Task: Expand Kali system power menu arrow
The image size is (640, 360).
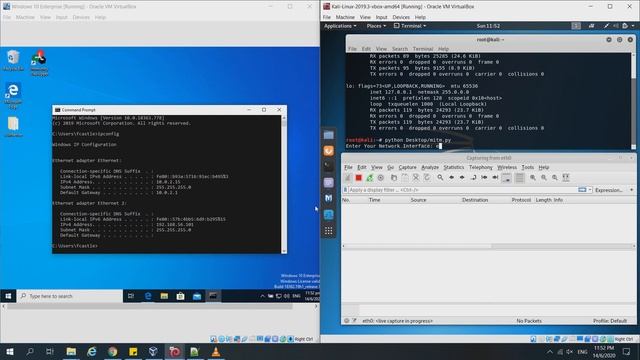Action: tap(633, 26)
